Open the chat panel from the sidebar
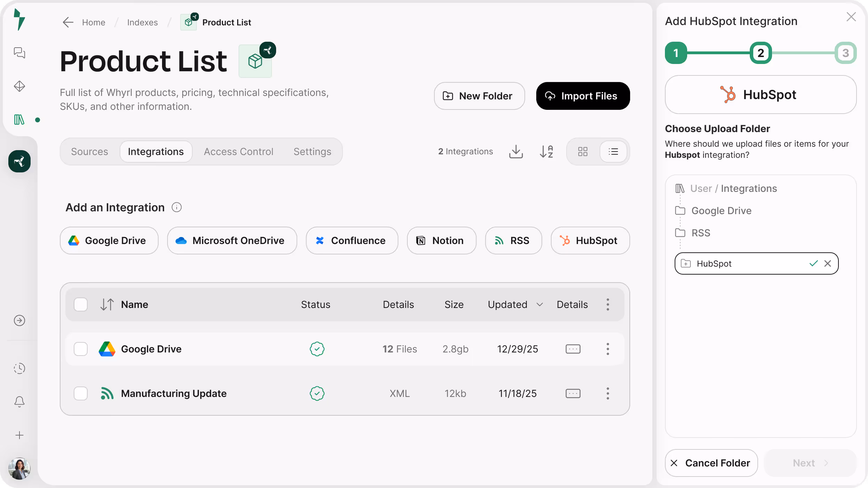The width and height of the screenshot is (868, 488). tap(19, 52)
